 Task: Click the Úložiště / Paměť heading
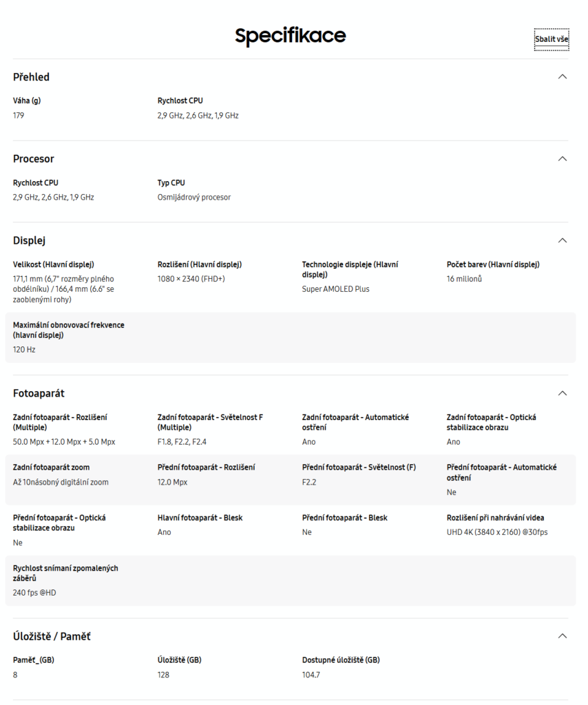coord(52,637)
